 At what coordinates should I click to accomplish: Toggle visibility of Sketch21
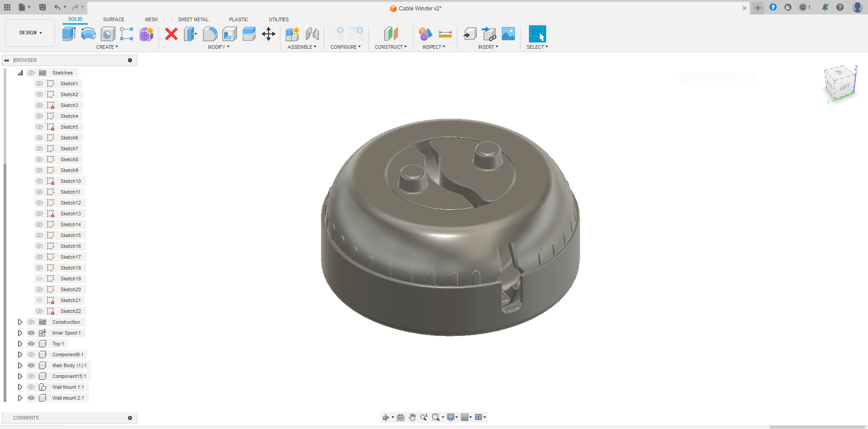pos(39,300)
